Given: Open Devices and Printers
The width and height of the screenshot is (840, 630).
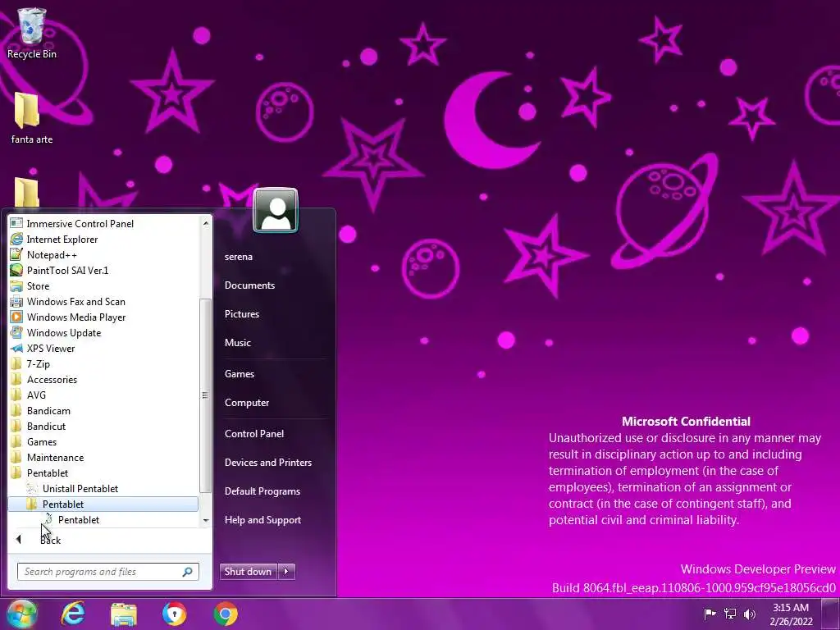Looking at the screenshot, I should pyautogui.click(x=268, y=463).
